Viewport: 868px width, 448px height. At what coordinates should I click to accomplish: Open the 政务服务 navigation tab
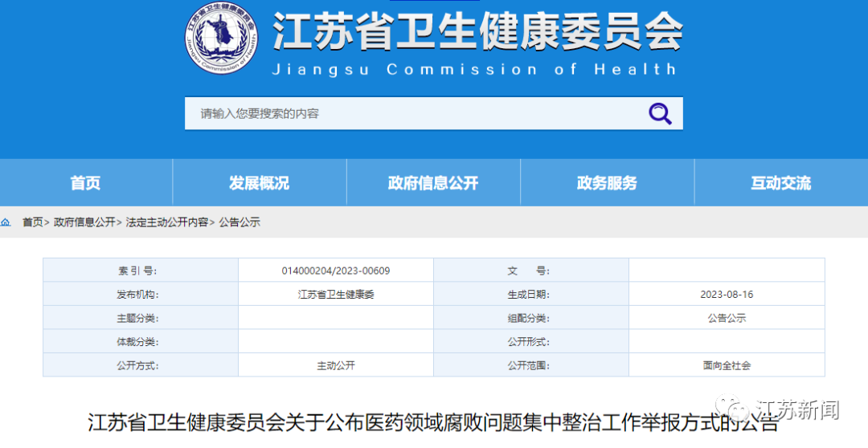pos(607,183)
